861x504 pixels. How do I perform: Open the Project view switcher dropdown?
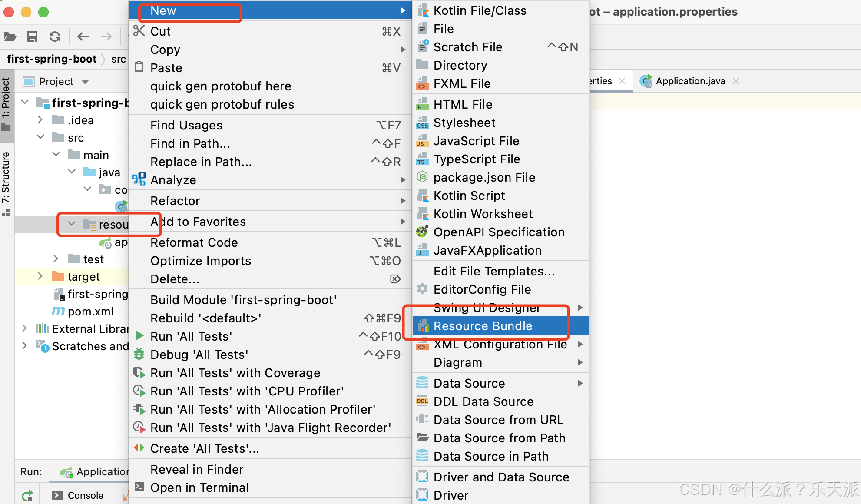(85, 82)
